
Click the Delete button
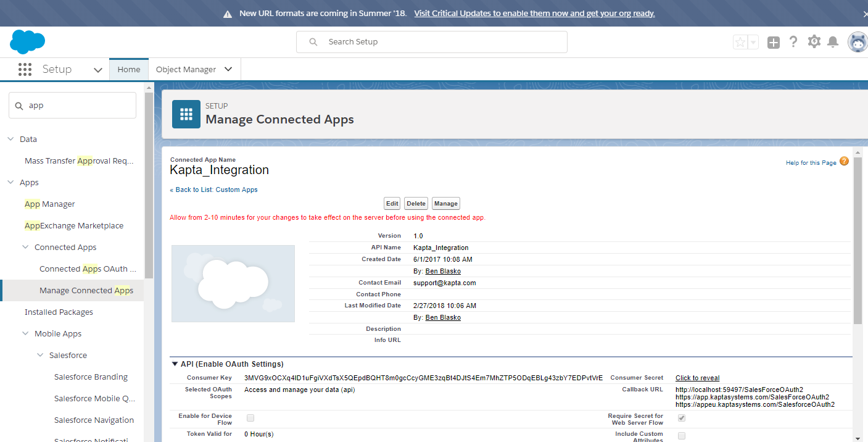pyautogui.click(x=416, y=204)
